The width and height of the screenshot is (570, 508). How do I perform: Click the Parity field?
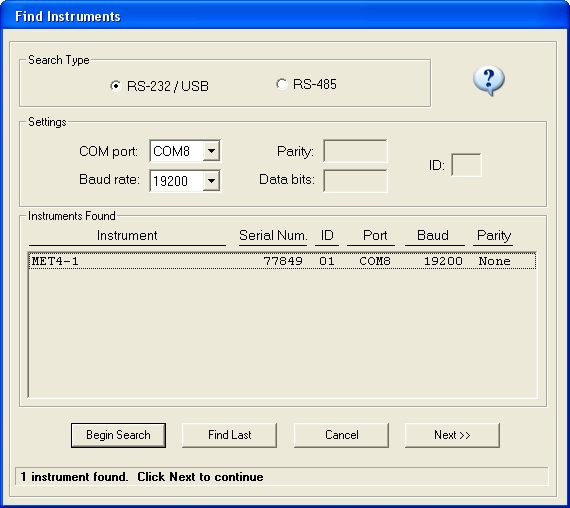[355, 151]
